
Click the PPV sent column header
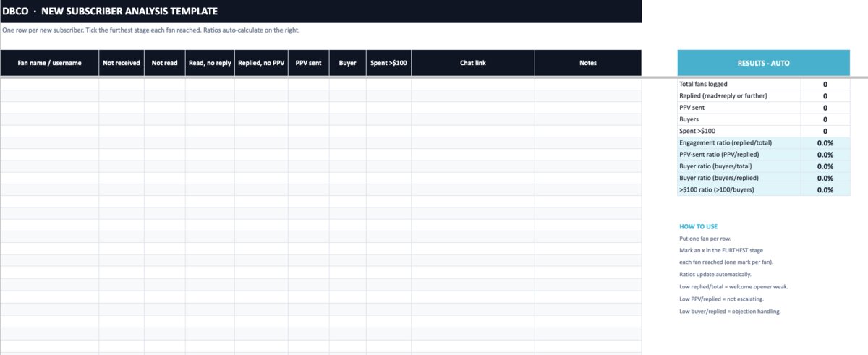[x=309, y=63]
